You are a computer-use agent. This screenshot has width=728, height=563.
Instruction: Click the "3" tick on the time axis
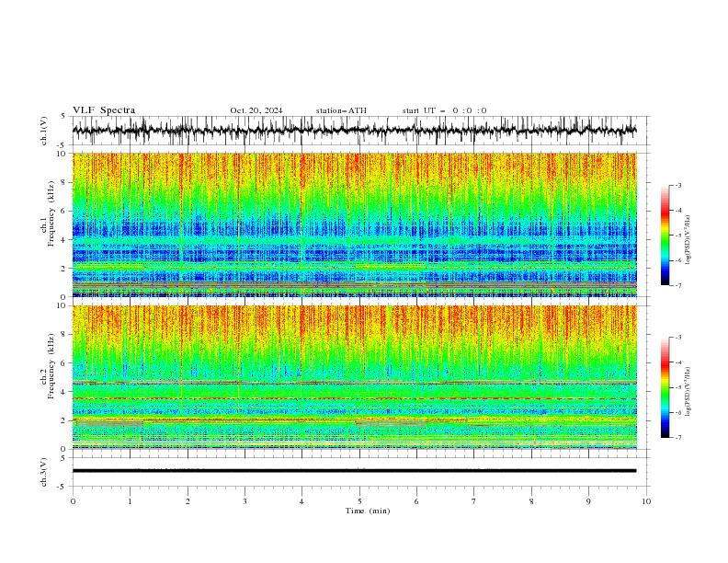tap(245, 501)
